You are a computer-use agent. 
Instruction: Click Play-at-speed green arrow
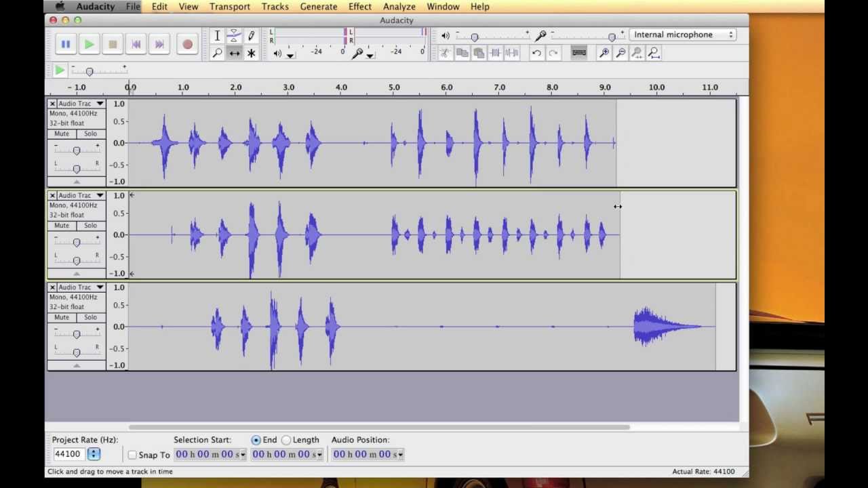(60, 70)
